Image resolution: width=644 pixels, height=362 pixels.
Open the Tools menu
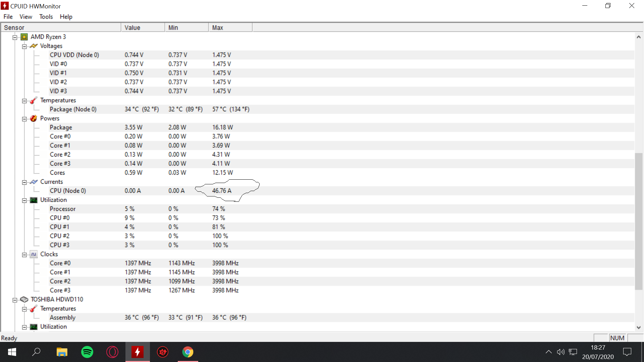click(46, 17)
